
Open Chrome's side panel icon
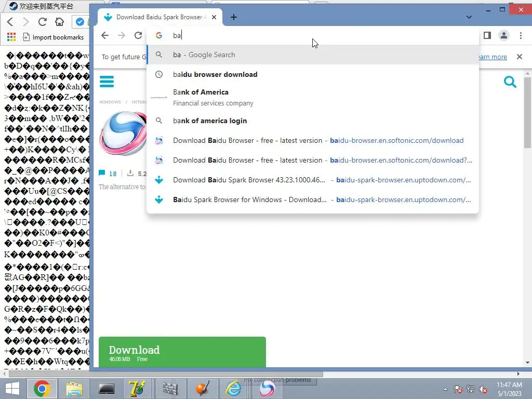coord(487,35)
